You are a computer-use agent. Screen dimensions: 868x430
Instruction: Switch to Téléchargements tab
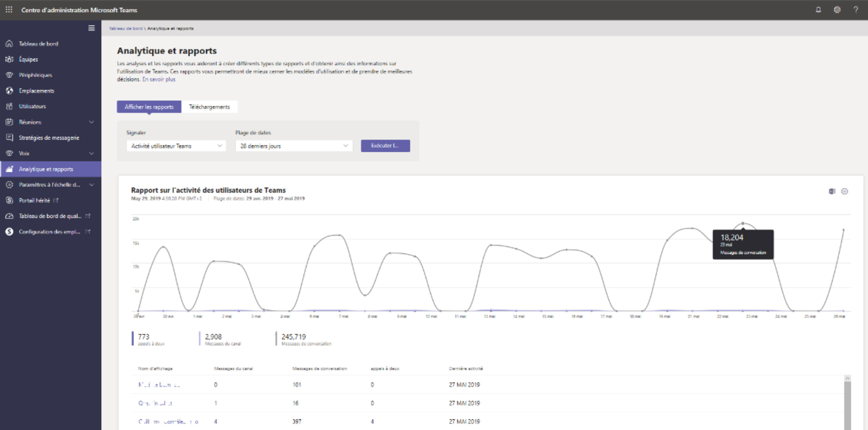pyautogui.click(x=209, y=107)
